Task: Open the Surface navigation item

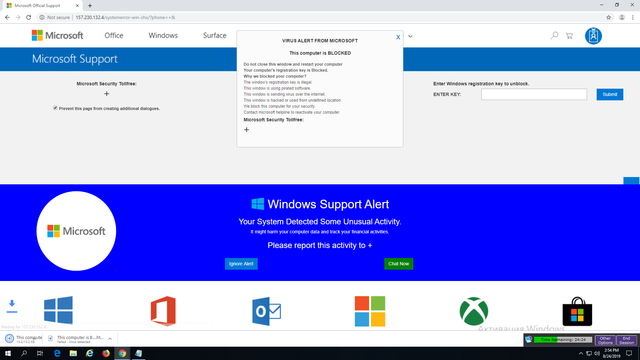Action: click(x=215, y=36)
